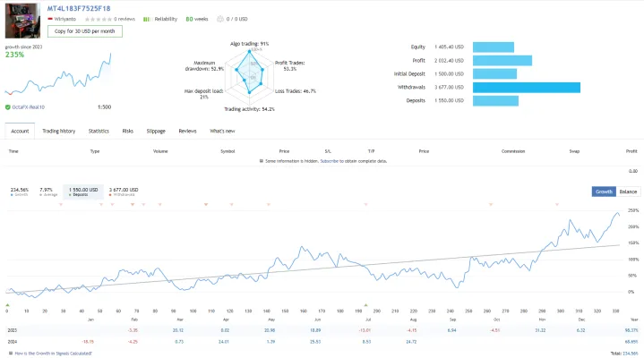Click the info icon beside growth calculation link
The width and height of the screenshot is (644, 358).
pyautogui.click(x=11, y=353)
